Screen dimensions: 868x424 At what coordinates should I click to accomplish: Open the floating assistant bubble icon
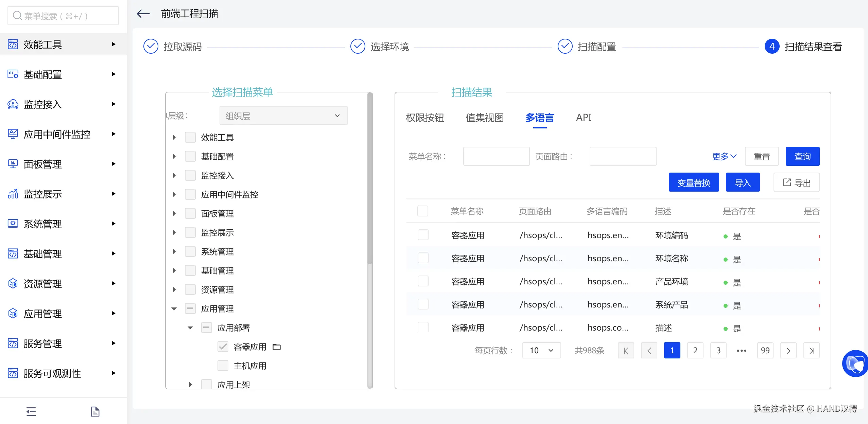(856, 364)
